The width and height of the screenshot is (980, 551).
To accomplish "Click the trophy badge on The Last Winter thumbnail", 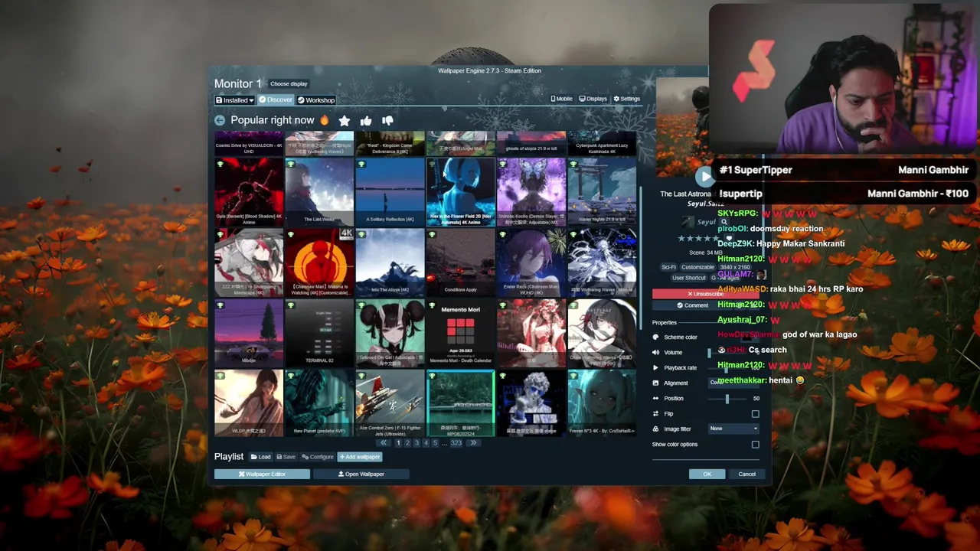I will click(291, 165).
